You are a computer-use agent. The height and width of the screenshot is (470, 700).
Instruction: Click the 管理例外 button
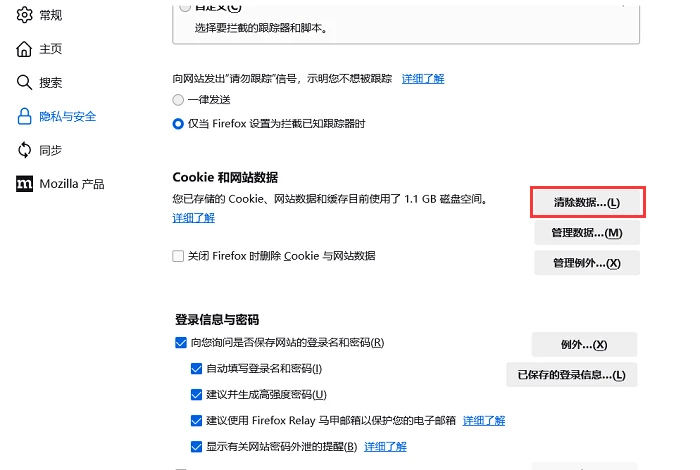point(587,263)
